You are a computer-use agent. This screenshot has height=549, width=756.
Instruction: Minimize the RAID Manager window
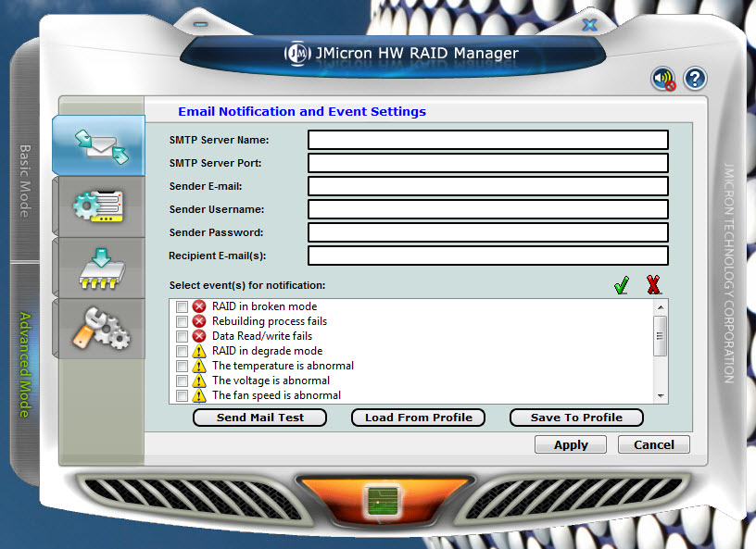[200, 24]
